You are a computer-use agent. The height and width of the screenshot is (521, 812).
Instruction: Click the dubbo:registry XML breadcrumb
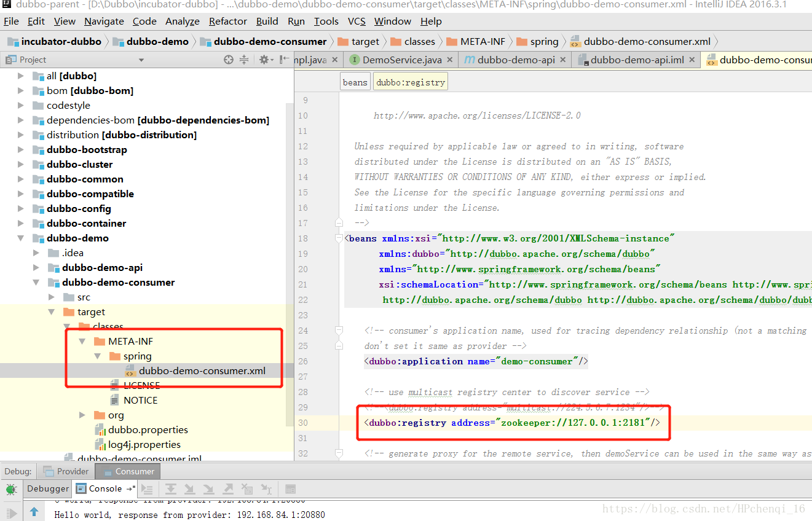pos(411,82)
